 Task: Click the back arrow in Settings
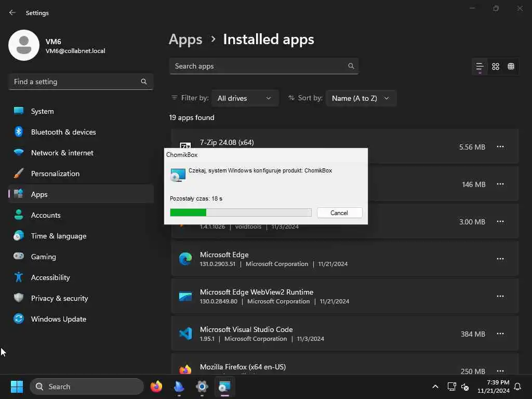[x=12, y=12]
